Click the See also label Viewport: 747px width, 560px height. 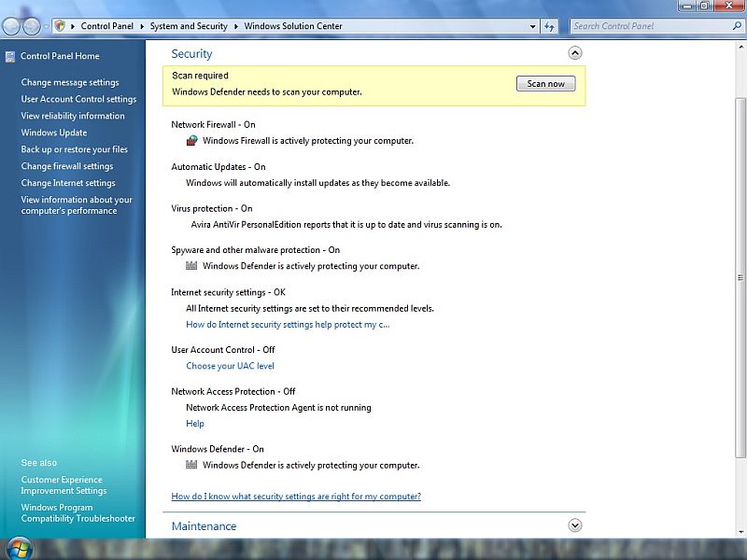(x=38, y=463)
